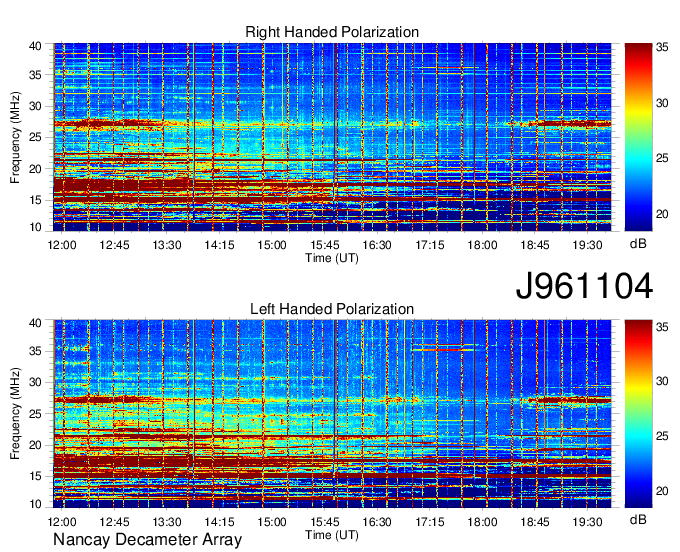Click the 20 MHz tick on left-handed plot

tap(36, 445)
